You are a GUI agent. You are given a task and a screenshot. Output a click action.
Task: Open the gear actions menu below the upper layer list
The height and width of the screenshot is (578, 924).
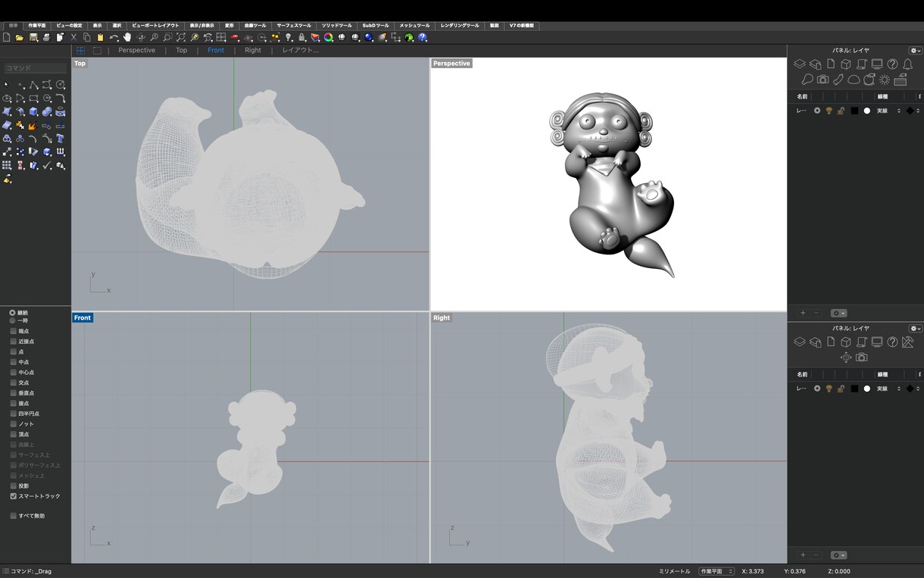click(x=838, y=313)
